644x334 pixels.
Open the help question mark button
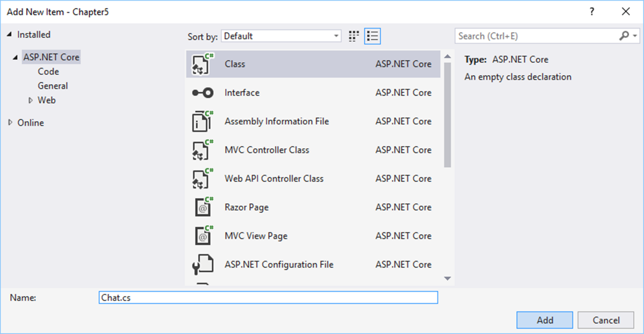592,12
